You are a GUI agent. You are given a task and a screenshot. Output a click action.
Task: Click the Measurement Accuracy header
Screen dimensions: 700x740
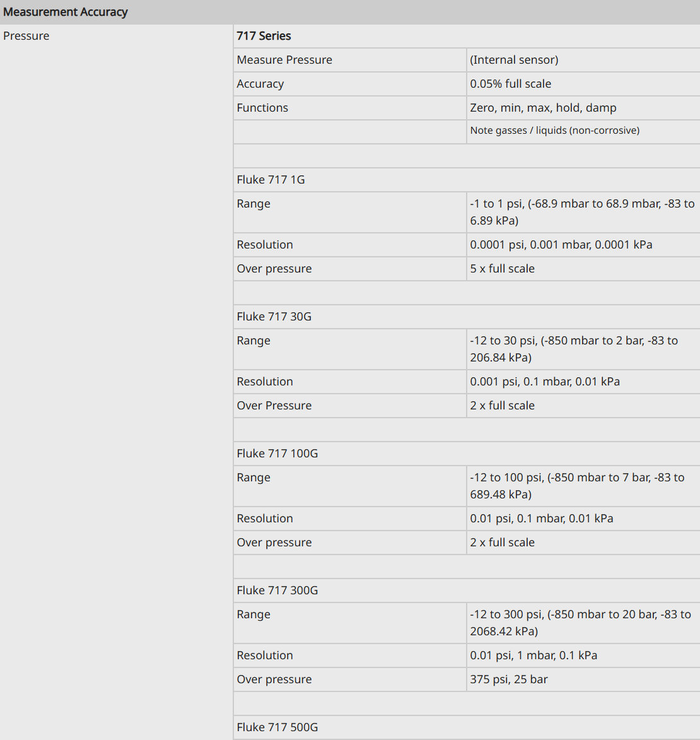tap(65, 12)
